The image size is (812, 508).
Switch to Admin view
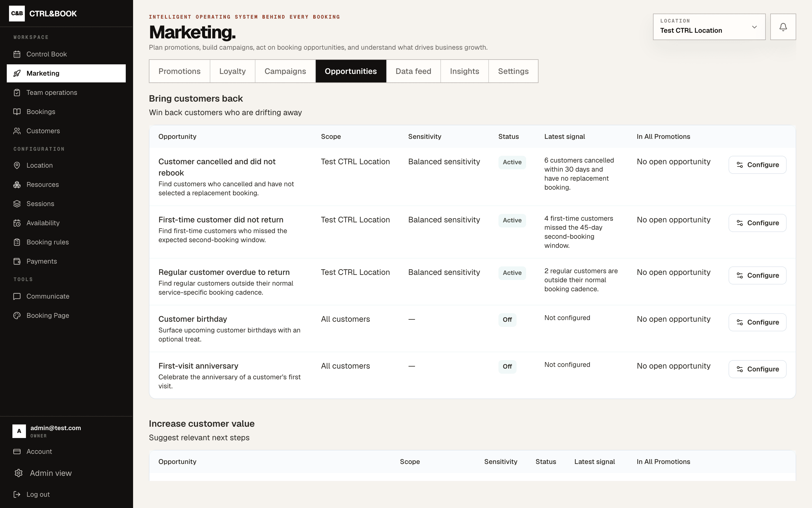(66, 473)
